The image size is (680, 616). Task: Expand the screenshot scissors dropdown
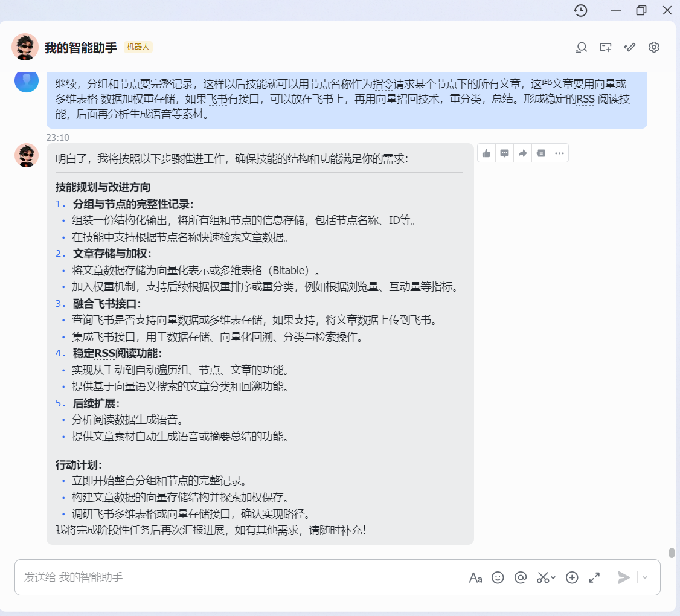[x=553, y=578]
